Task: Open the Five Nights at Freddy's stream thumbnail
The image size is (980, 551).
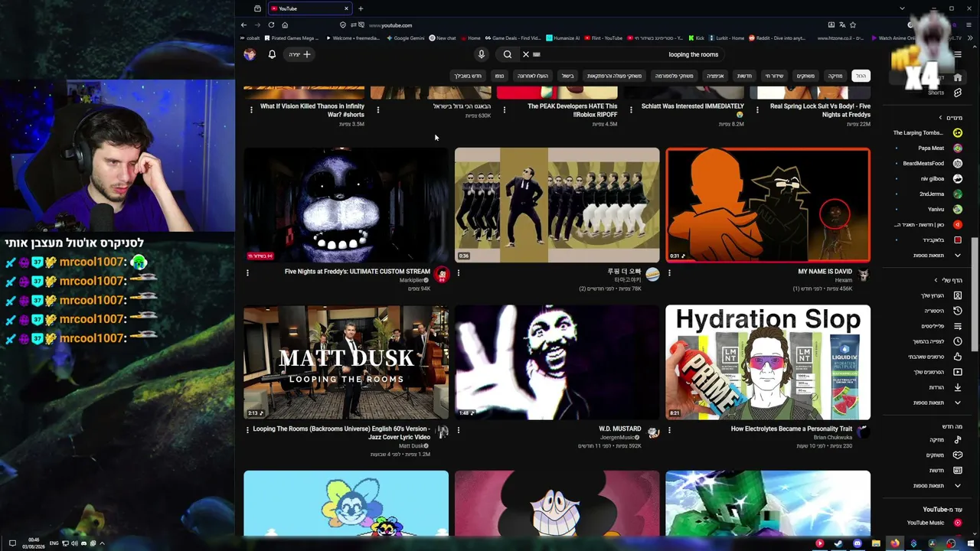Action: [x=346, y=205]
